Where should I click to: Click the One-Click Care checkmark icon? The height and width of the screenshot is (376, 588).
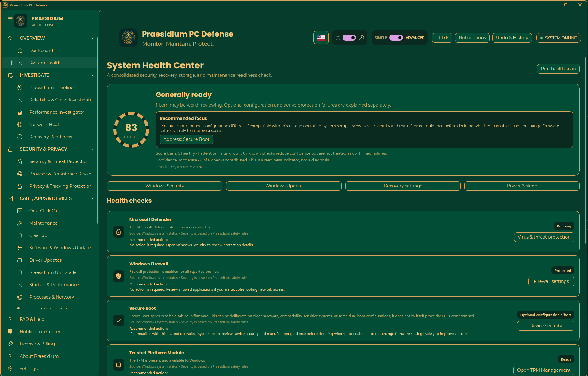[20, 211]
